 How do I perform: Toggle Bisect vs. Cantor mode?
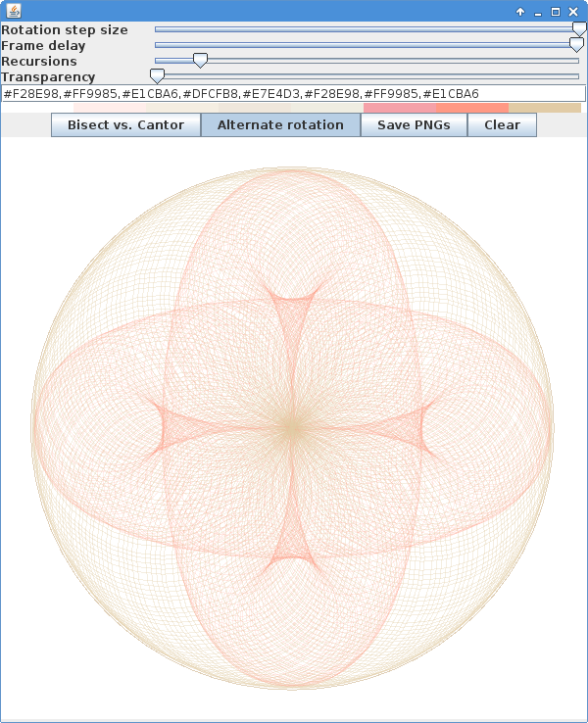coord(125,124)
